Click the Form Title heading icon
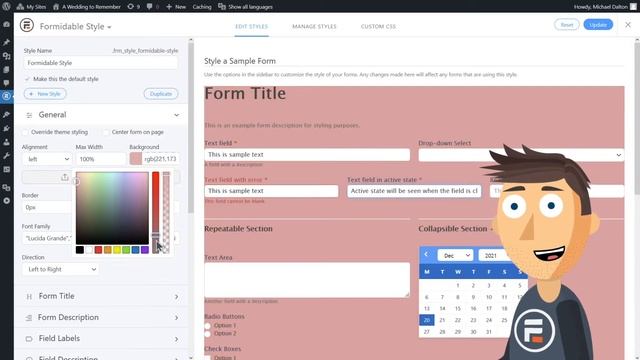Image resolution: width=640 pixels, height=360 pixels. [x=29, y=297]
